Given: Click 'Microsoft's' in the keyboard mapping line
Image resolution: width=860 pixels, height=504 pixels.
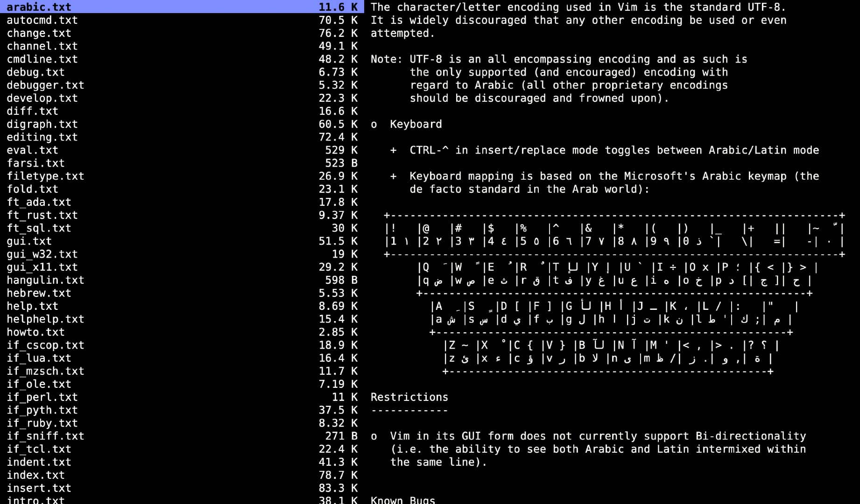Looking at the screenshot, I should point(660,176).
